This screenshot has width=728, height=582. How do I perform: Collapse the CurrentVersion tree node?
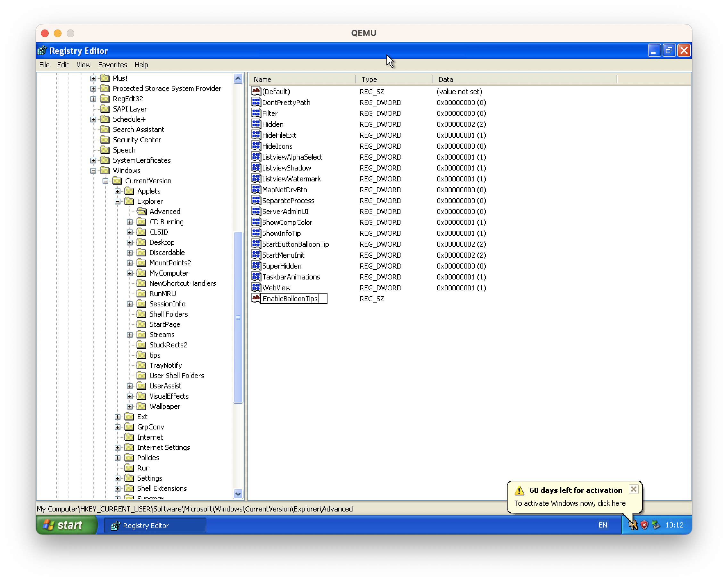[105, 181]
